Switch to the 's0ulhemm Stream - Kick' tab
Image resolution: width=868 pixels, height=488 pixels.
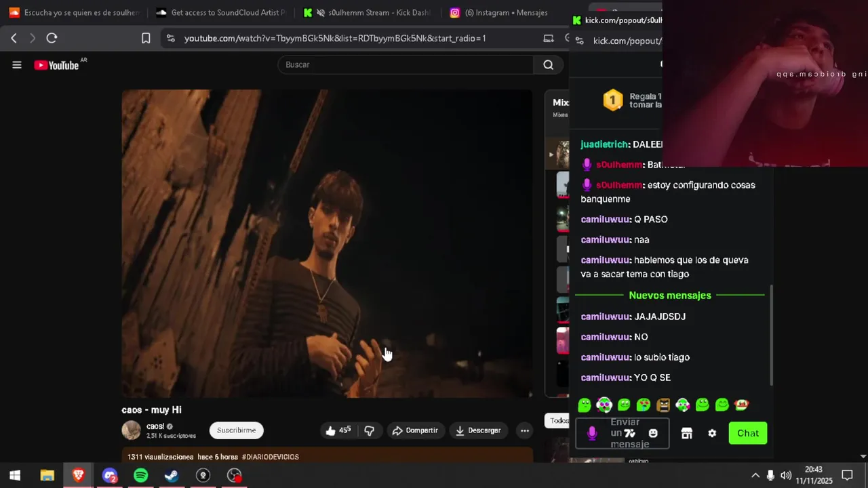pos(368,12)
